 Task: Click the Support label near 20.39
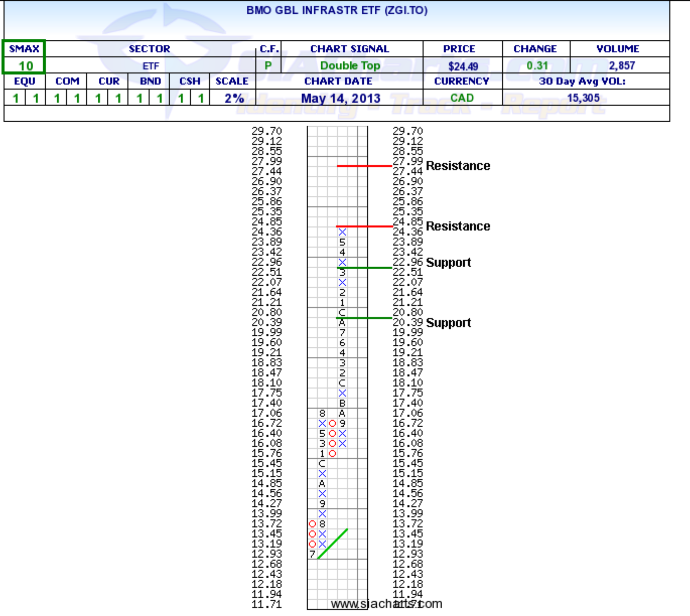[448, 323]
